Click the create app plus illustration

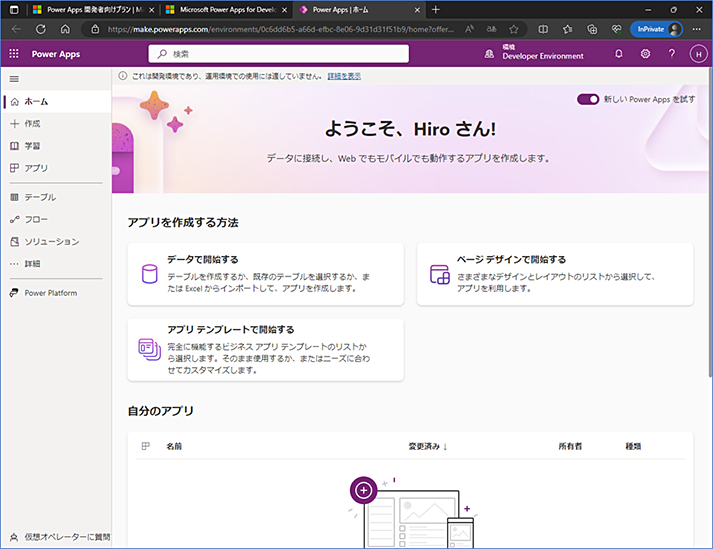click(x=363, y=490)
